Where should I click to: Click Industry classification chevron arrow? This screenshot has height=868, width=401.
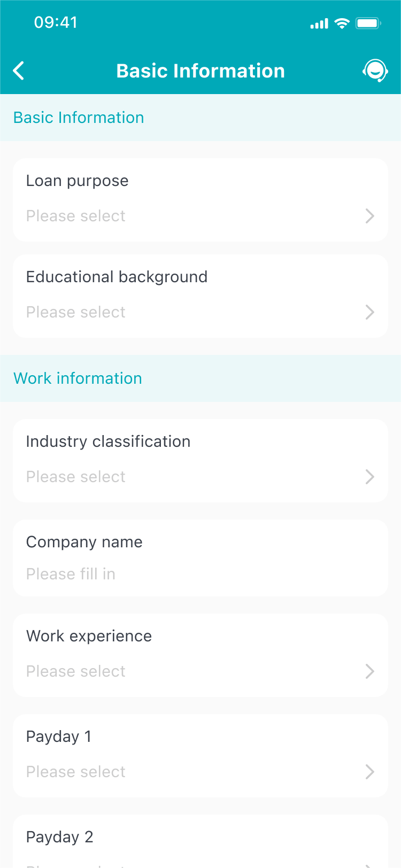pos(369,477)
